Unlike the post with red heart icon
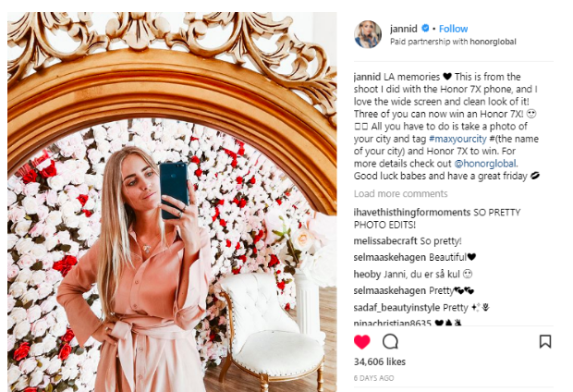This screenshot has height=392, width=573. point(362,342)
